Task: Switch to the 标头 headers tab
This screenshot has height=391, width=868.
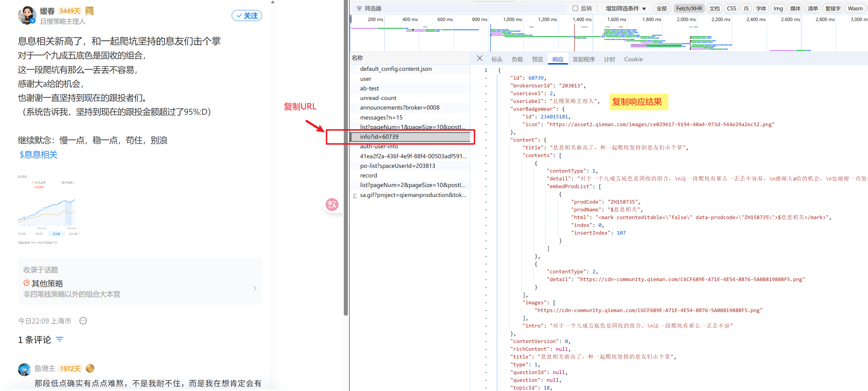Action: coord(497,59)
